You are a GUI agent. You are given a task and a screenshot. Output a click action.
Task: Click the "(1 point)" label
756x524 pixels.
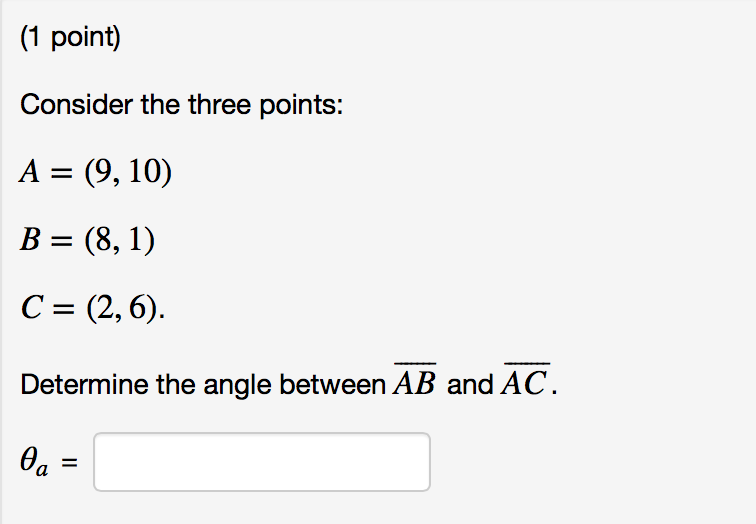[69, 40]
